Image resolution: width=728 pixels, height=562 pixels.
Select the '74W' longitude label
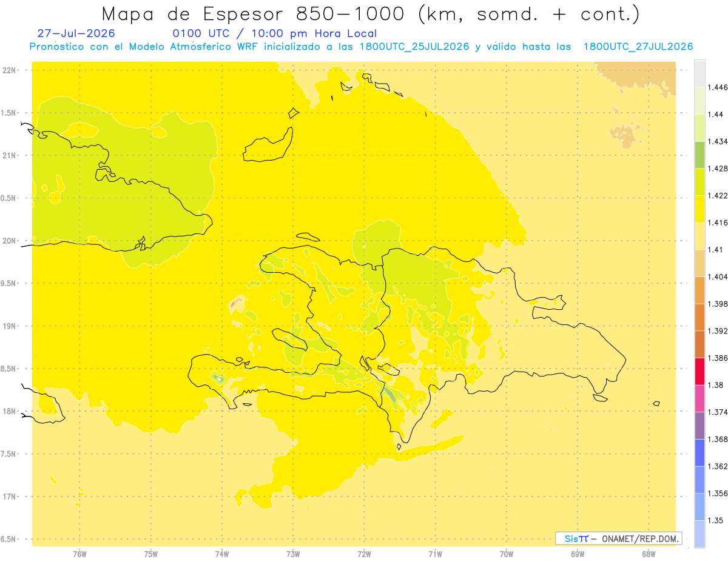point(222,554)
